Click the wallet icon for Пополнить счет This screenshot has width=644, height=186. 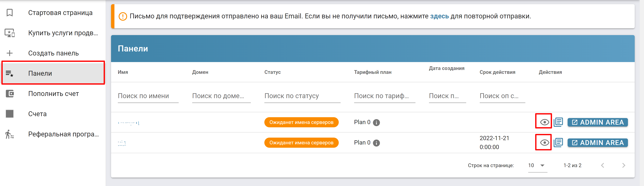point(9,94)
